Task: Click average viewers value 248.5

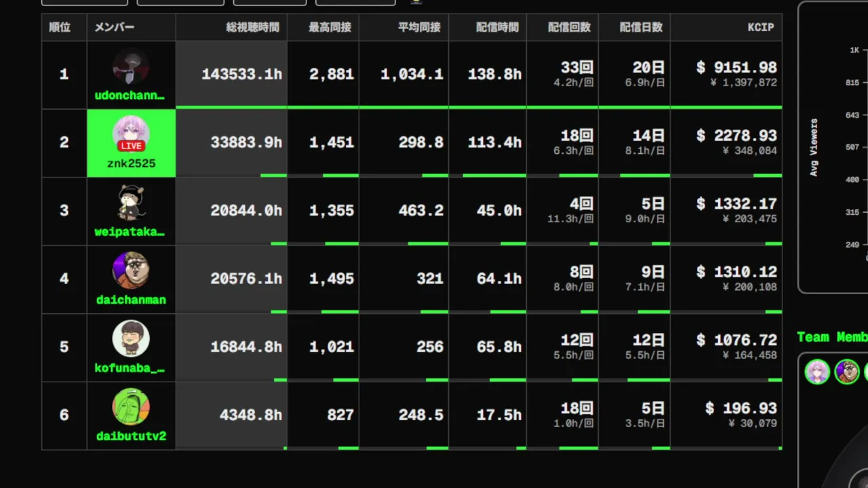Action: pos(421,415)
